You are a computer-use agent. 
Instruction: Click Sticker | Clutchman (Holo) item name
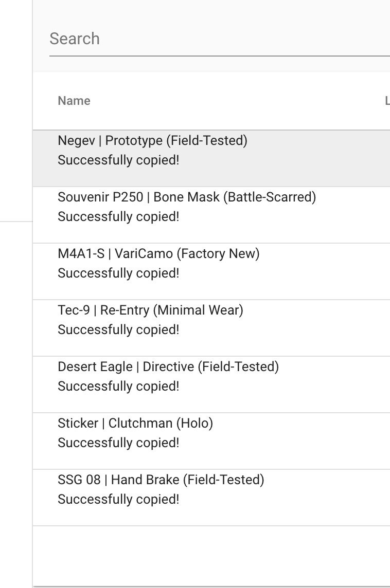pyautogui.click(x=135, y=424)
